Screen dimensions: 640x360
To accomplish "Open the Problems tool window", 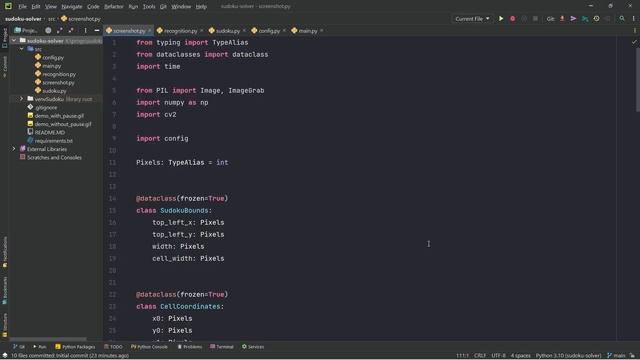I will tap(189, 347).
